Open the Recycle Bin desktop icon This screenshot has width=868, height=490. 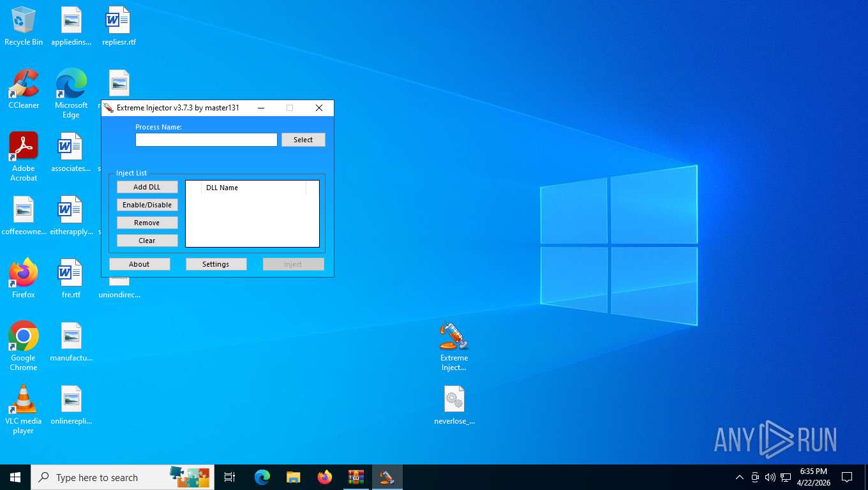[x=24, y=26]
